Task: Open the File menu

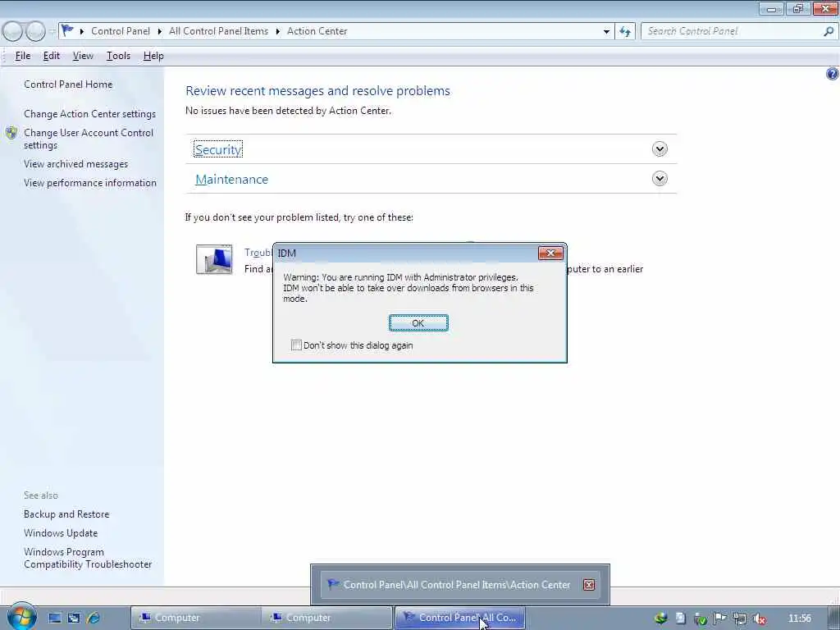Action: point(22,56)
